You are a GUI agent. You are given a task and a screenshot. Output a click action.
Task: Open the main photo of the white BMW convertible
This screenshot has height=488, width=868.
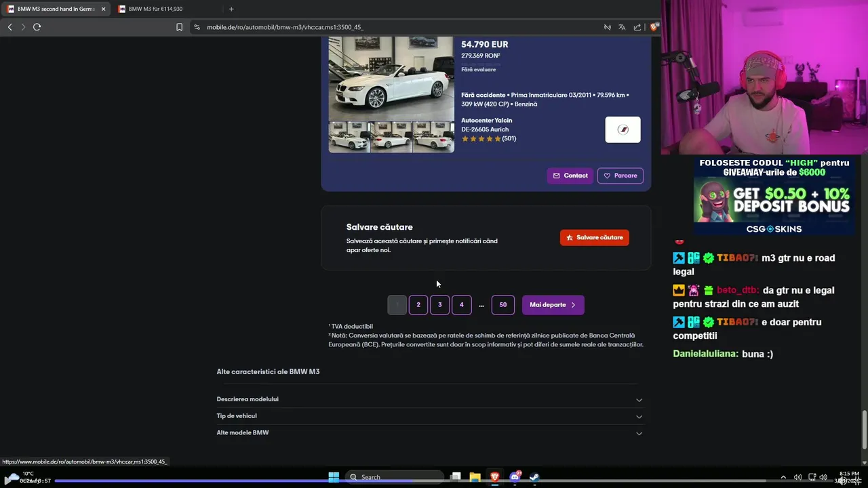tap(391, 79)
